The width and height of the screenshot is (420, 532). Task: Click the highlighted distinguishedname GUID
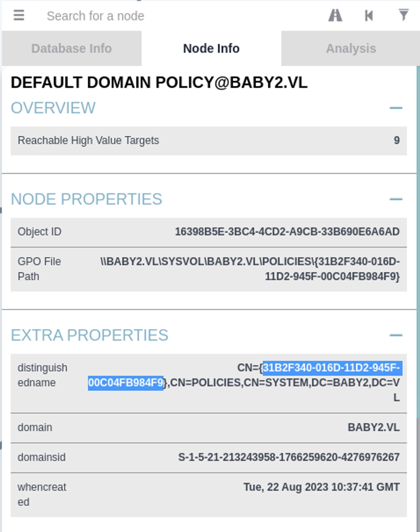point(332,368)
